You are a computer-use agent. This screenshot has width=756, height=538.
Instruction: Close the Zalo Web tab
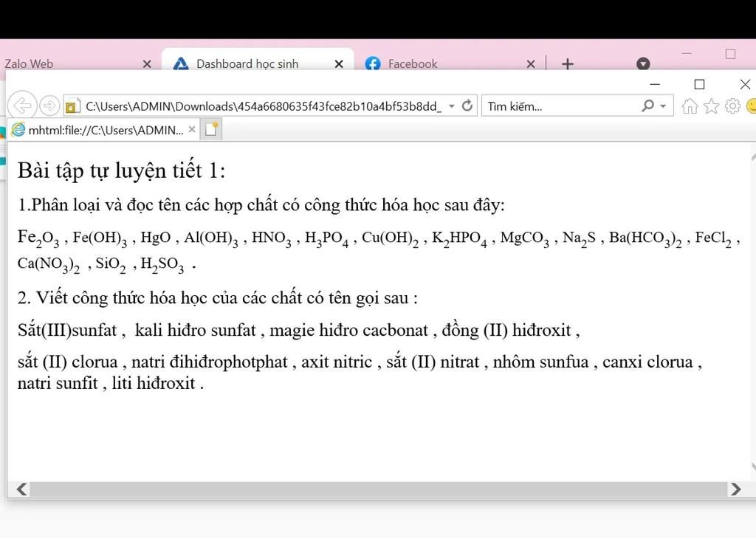[x=147, y=63]
